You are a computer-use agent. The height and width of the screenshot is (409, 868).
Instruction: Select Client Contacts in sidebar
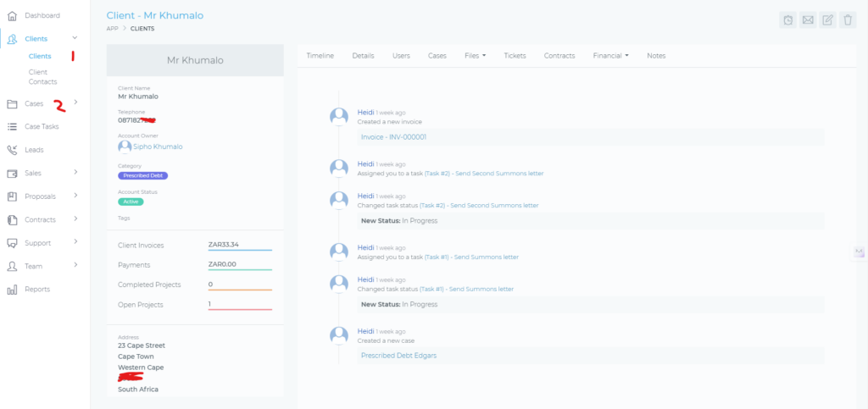pyautogui.click(x=42, y=76)
